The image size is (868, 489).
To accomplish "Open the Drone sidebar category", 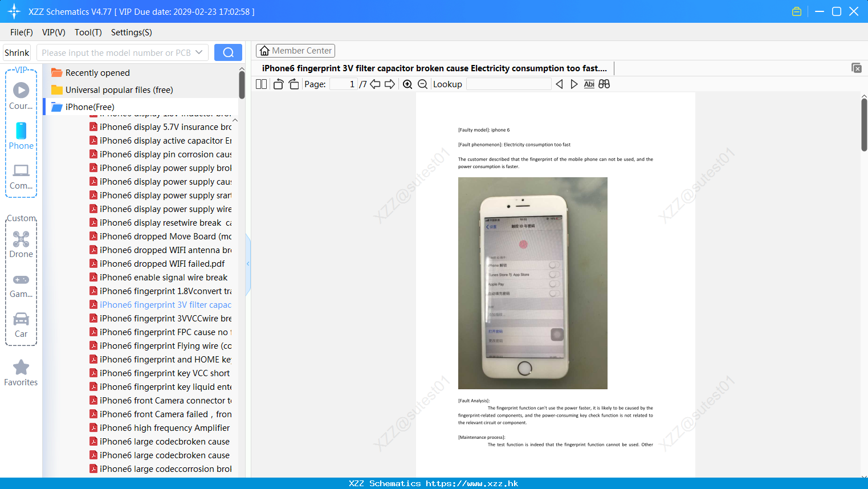I will click(21, 244).
